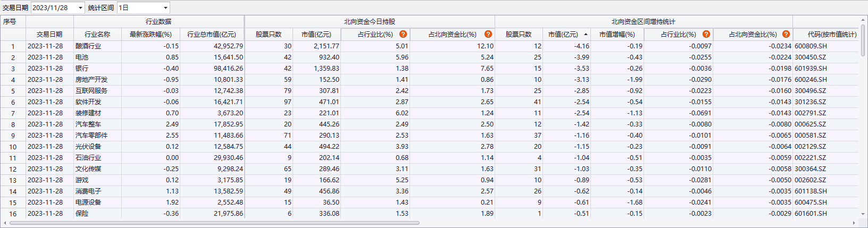Image resolution: width=868 pixels, height=228 pixels.
Task: Select the 酿酒行业 industry row
Action: (x=88, y=46)
